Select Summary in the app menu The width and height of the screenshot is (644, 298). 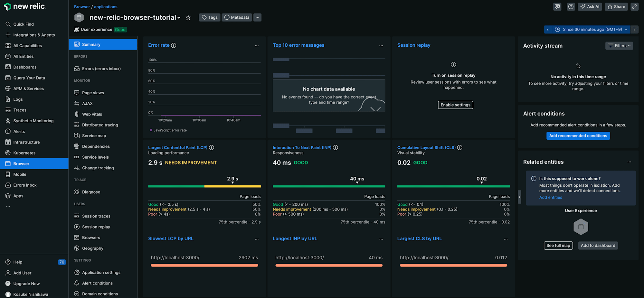coord(103,44)
